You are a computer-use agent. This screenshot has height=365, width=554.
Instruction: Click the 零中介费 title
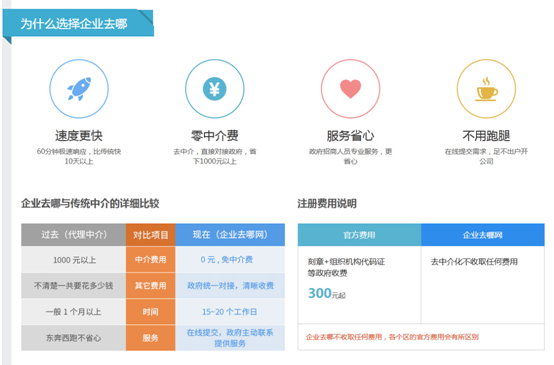[214, 136]
